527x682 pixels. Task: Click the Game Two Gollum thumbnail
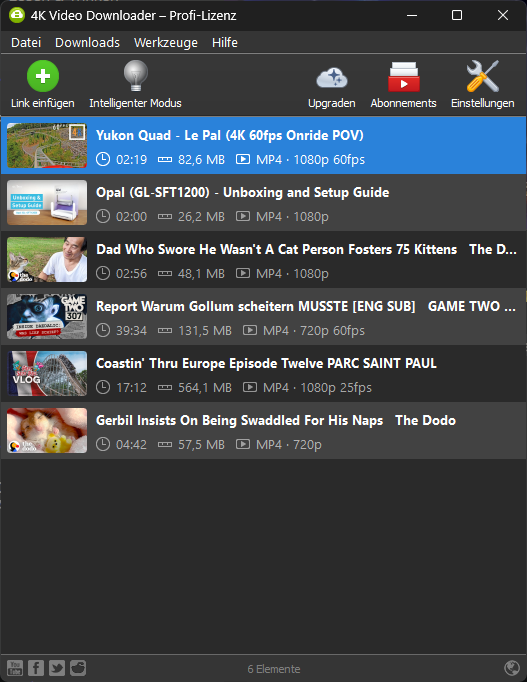tap(47, 317)
